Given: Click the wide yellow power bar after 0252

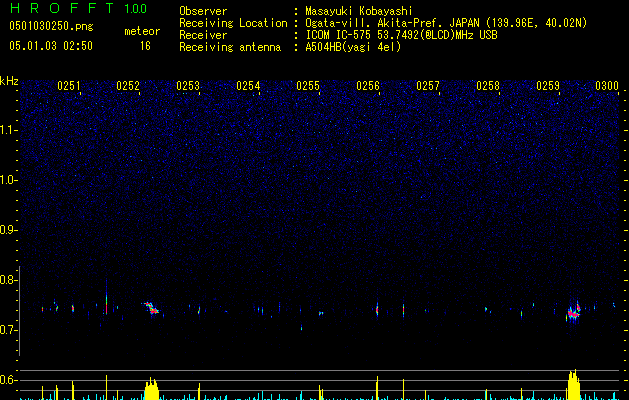Looking at the screenshot, I should click(x=152, y=389).
